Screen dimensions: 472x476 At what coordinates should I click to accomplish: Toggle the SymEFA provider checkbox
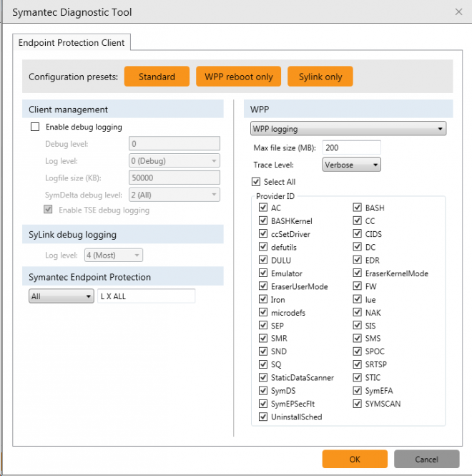(358, 390)
